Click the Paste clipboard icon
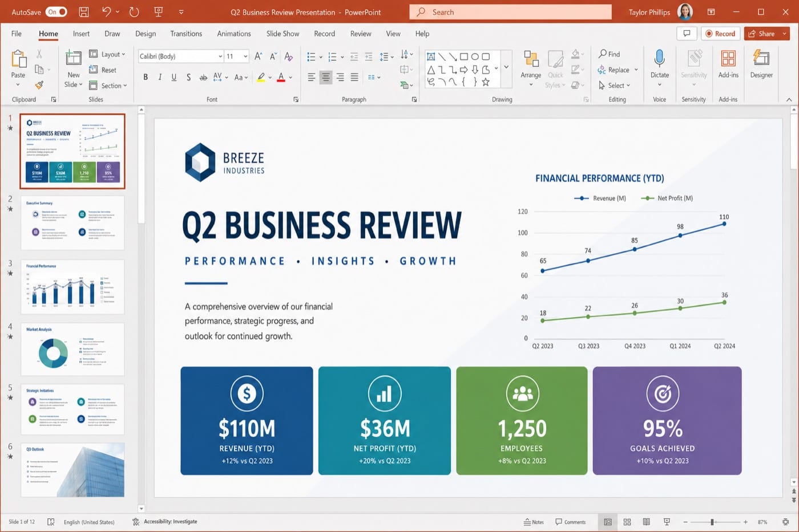 pyautogui.click(x=18, y=59)
